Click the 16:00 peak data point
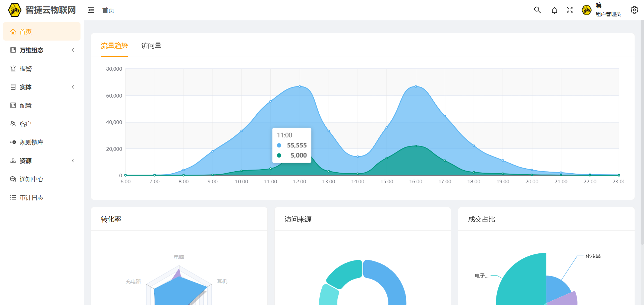 (x=416, y=86)
